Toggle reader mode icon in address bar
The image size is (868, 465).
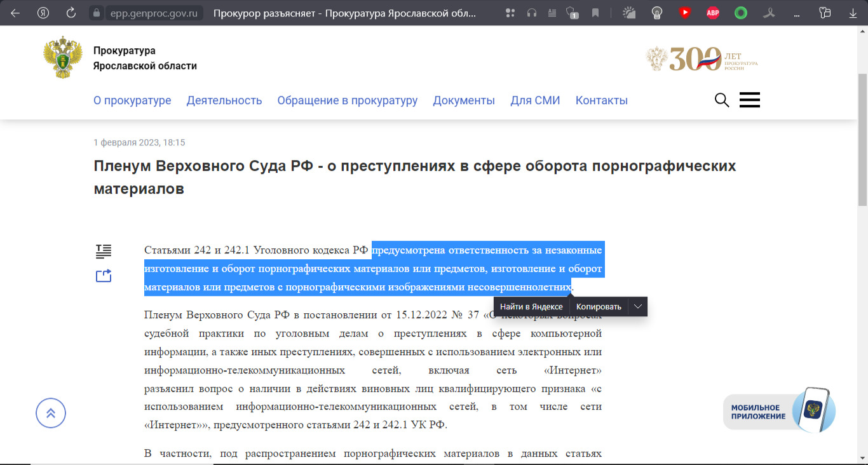pyautogui.click(x=552, y=13)
